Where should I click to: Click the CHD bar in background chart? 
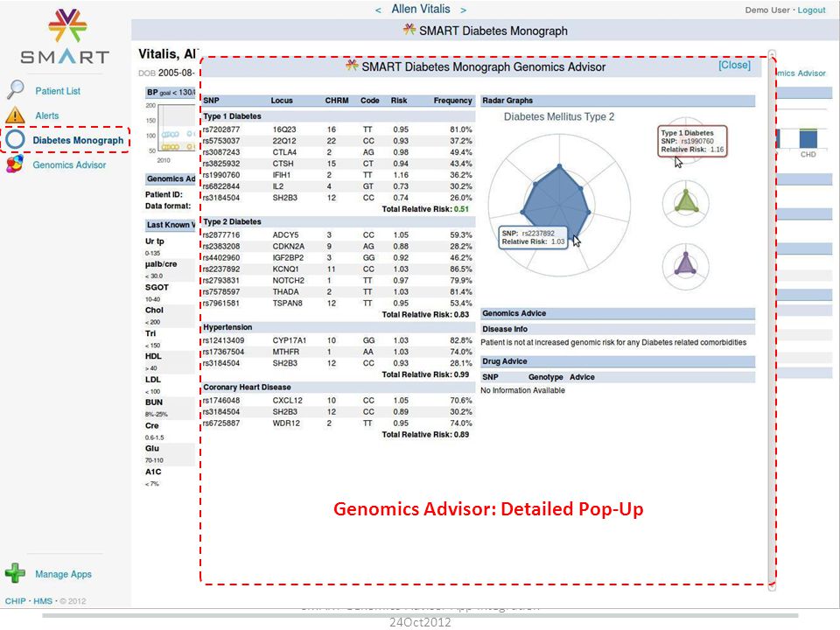[x=808, y=138]
